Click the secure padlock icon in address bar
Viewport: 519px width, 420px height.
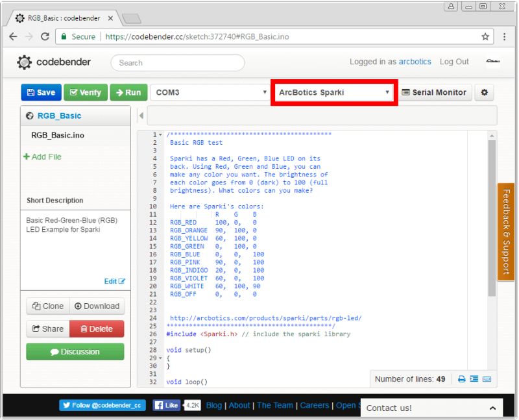coord(64,36)
